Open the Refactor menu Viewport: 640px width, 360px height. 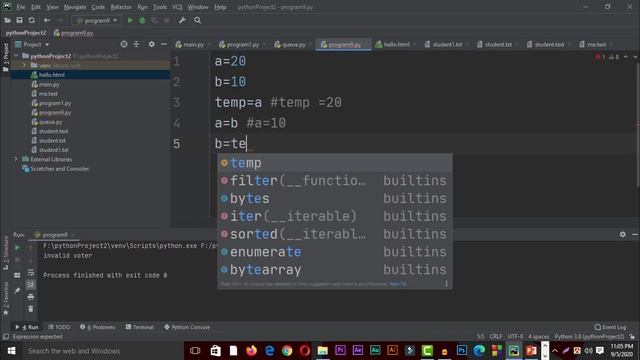(x=121, y=7)
